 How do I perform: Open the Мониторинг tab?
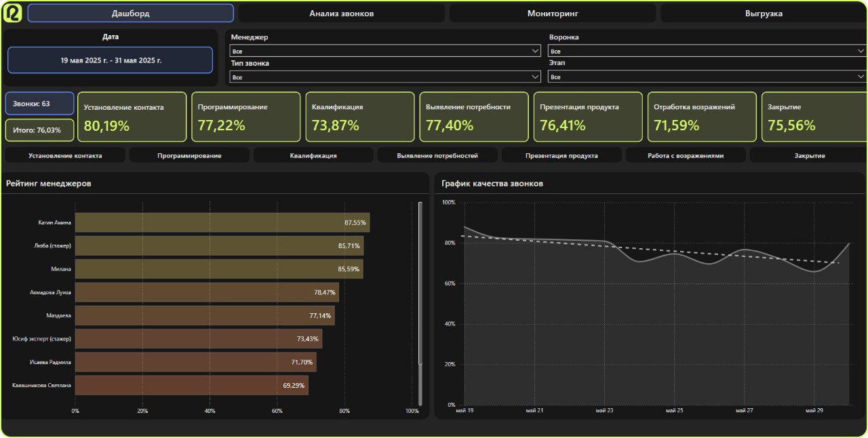coord(553,14)
